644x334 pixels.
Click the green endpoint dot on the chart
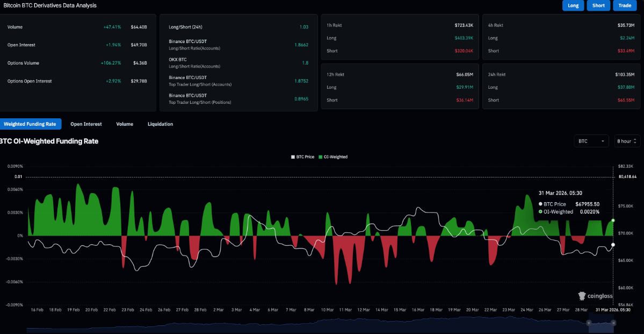[x=613, y=221]
